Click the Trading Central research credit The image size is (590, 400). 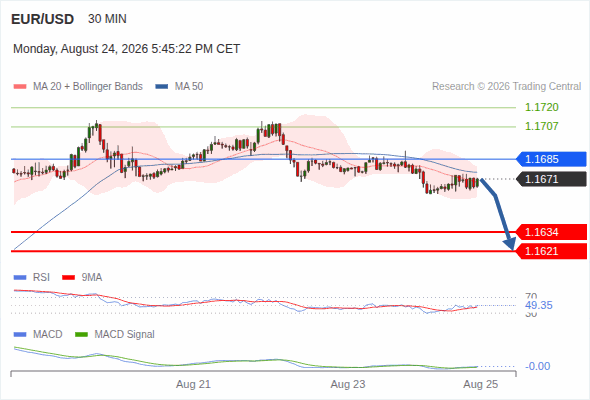(x=506, y=87)
